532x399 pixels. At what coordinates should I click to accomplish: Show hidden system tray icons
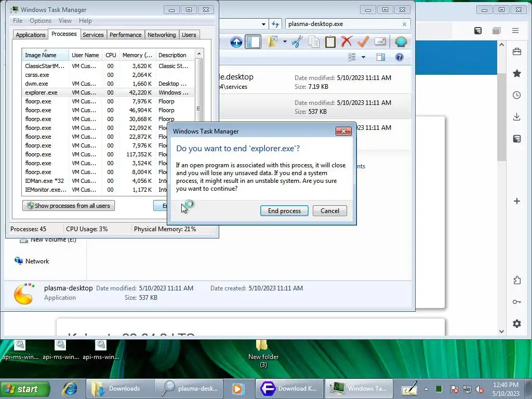pos(426,389)
